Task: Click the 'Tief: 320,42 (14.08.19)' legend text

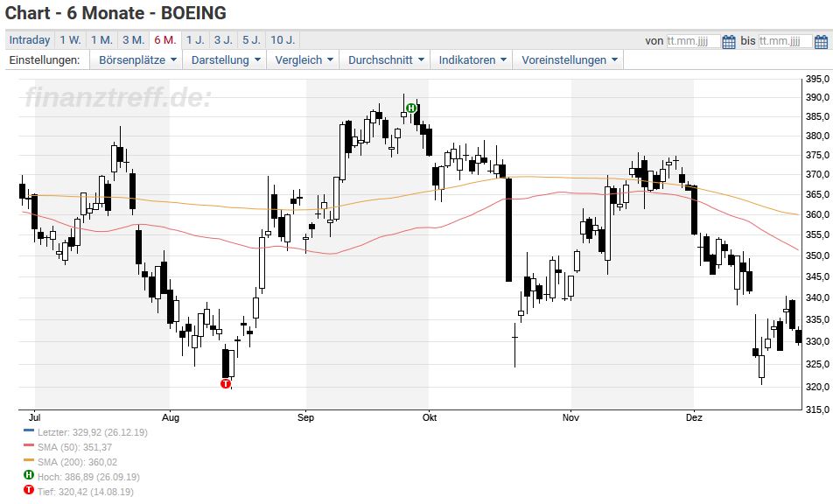Action: pyautogui.click(x=86, y=492)
